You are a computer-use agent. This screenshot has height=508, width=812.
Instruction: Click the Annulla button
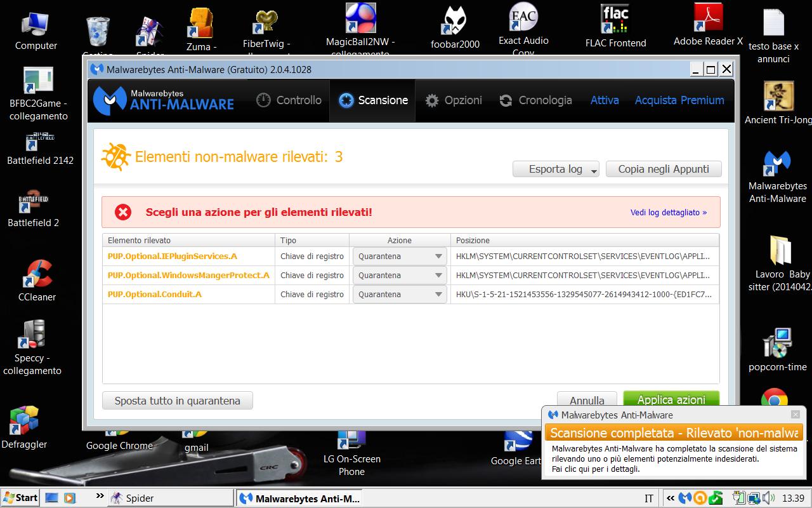[x=587, y=401]
